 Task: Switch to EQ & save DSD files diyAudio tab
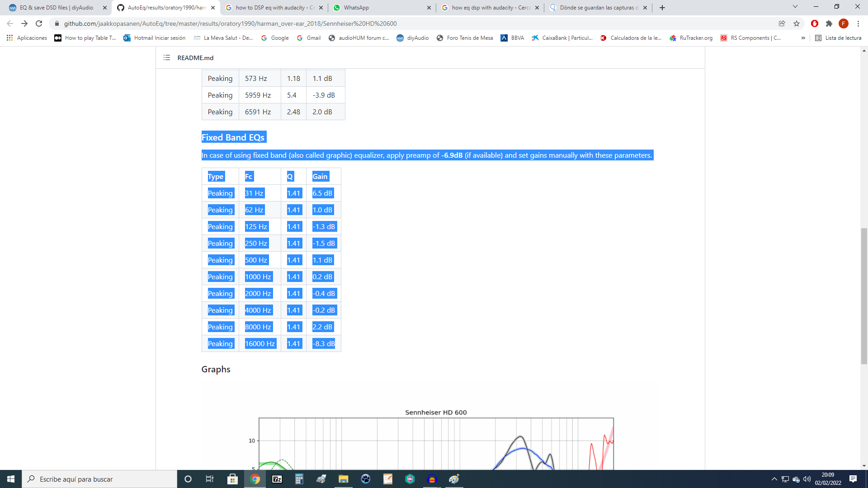pyautogui.click(x=56, y=8)
